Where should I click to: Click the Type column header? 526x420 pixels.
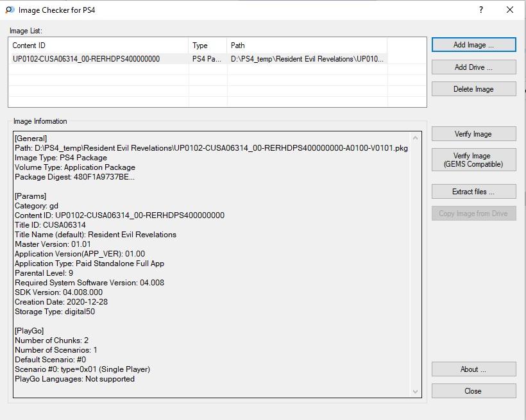point(208,46)
